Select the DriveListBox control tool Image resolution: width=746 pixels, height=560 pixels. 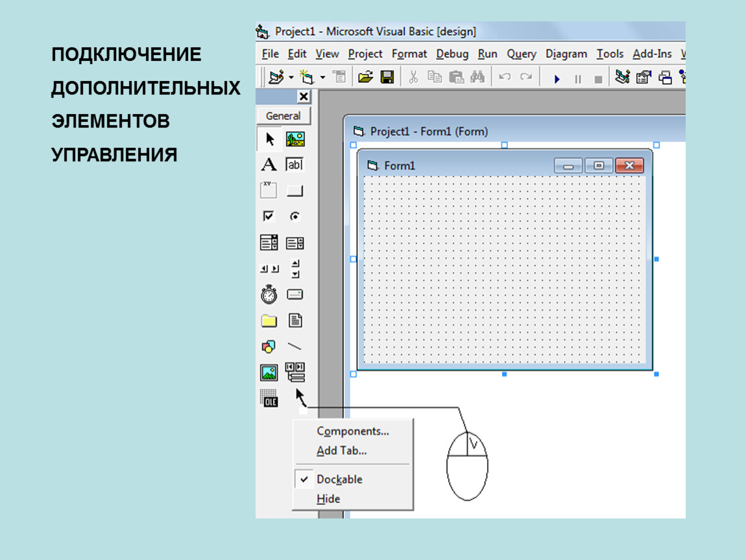click(295, 295)
